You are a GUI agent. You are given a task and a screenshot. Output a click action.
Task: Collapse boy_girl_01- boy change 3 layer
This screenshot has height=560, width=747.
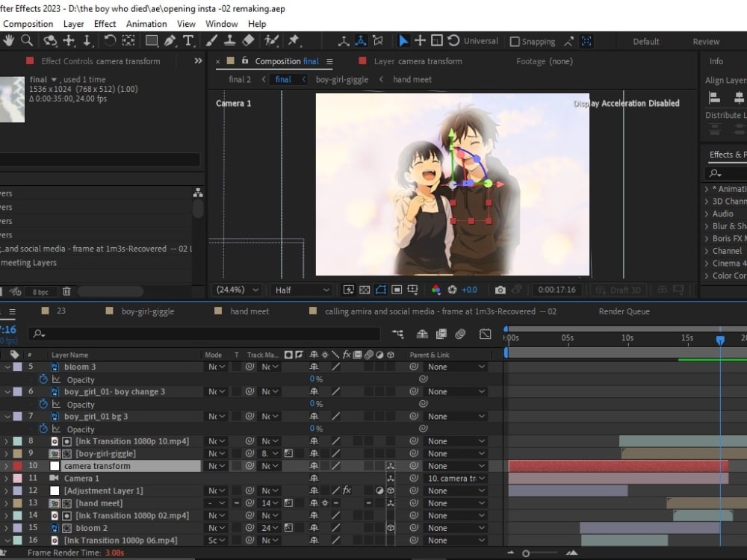[x=7, y=391]
